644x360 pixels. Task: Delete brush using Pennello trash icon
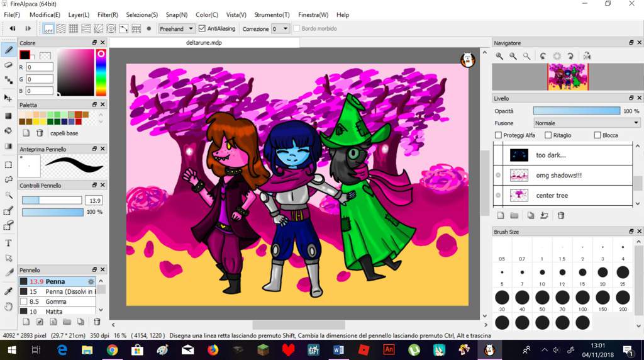tap(97, 322)
